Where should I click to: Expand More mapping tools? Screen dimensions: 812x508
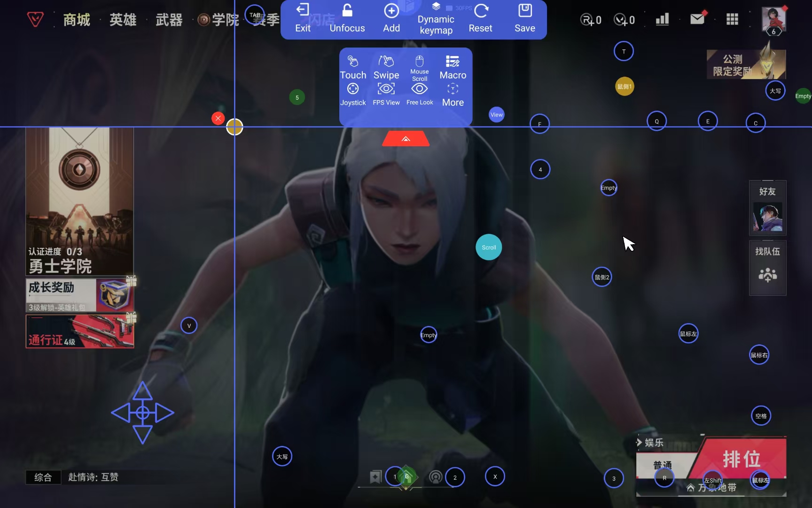coord(453,95)
